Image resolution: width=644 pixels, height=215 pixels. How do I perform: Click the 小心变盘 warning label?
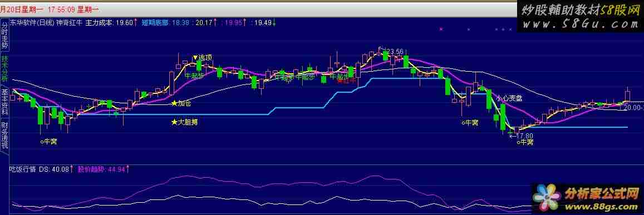(509, 98)
